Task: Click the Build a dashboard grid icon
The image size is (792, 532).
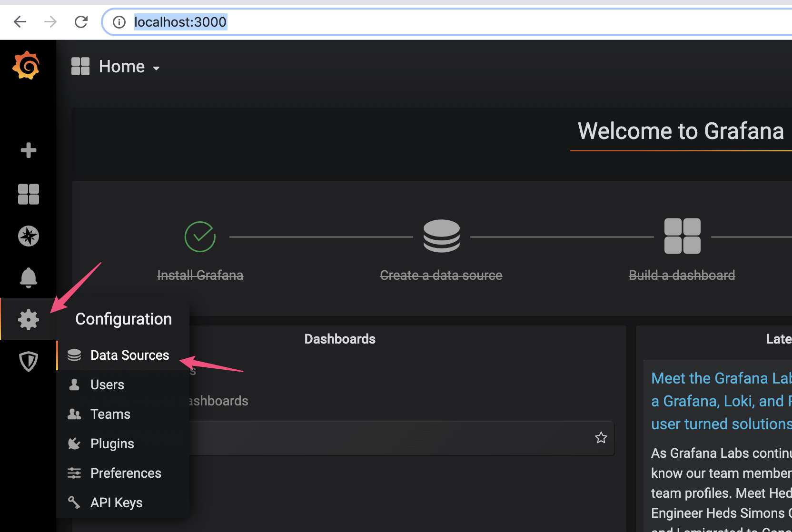Action: point(683,236)
